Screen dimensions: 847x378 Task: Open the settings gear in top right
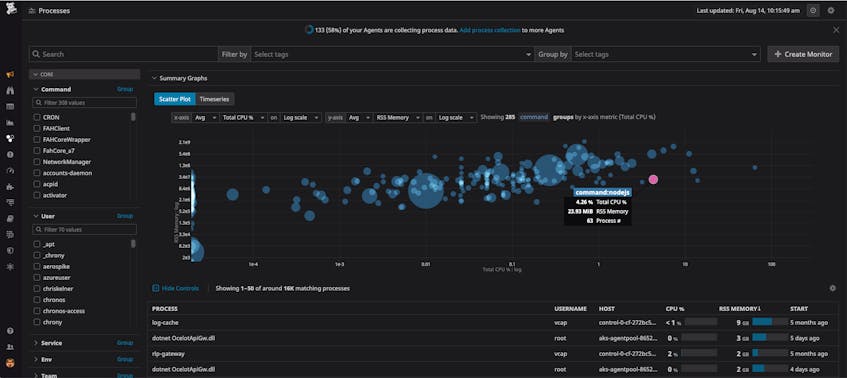pyautogui.click(x=831, y=10)
